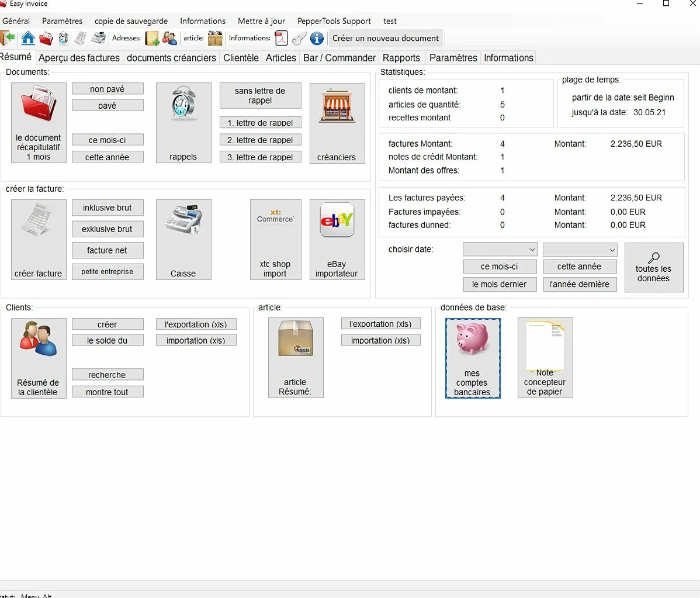Viewport: 700px width, 598px height.
Task: Open the PDF information icon
Action: [x=281, y=39]
